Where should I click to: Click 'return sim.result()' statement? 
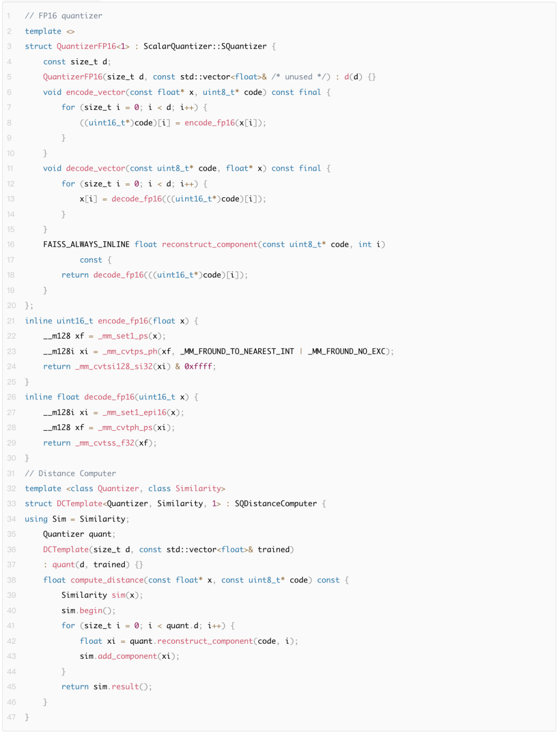pos(107,687)
